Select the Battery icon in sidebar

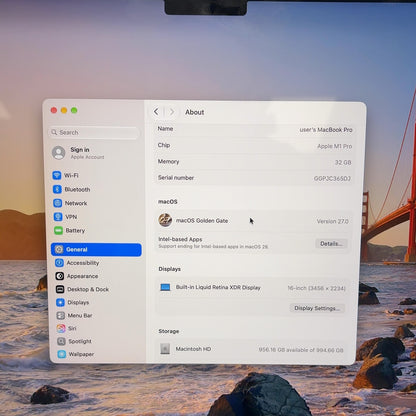[x=58, y=230]
